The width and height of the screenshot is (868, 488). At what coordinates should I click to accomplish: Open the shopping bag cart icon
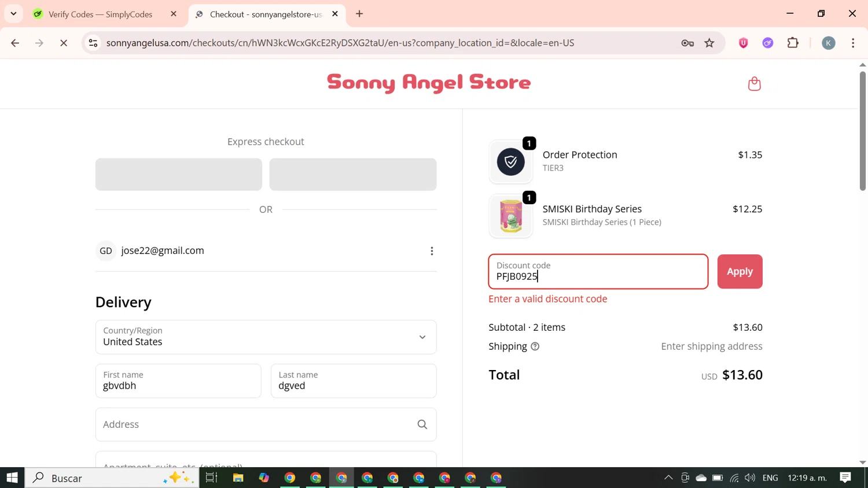tap(754, 84)
